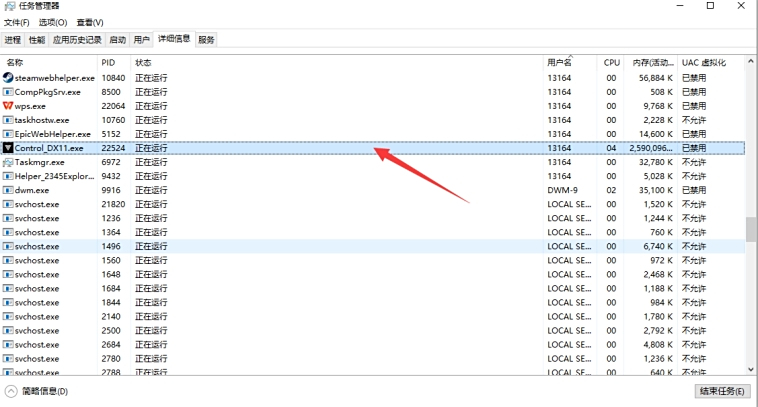Click the steamwebhelper.exe process icon
758x407 pixels.
(x=8, y=77)
